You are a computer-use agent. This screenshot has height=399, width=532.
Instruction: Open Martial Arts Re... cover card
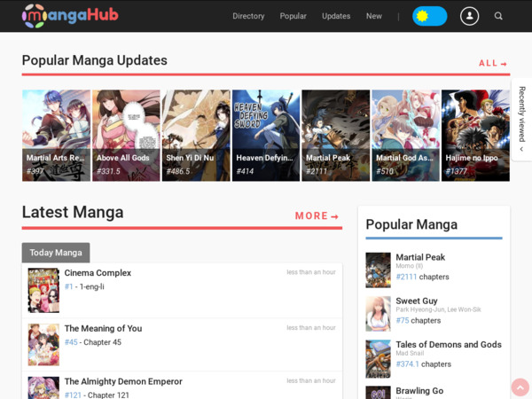(57, 136)
